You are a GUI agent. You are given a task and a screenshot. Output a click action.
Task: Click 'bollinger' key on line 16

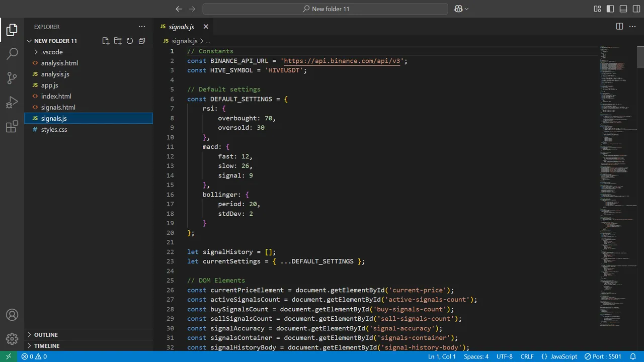220,195
